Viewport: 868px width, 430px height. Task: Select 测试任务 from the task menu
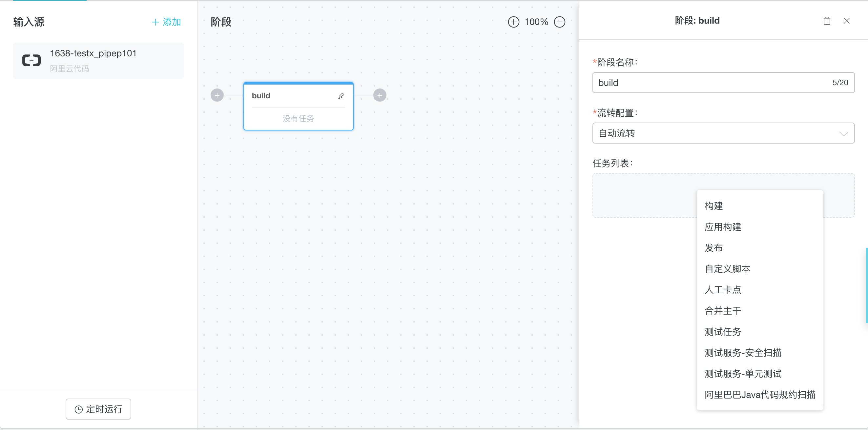pos(760,332)
